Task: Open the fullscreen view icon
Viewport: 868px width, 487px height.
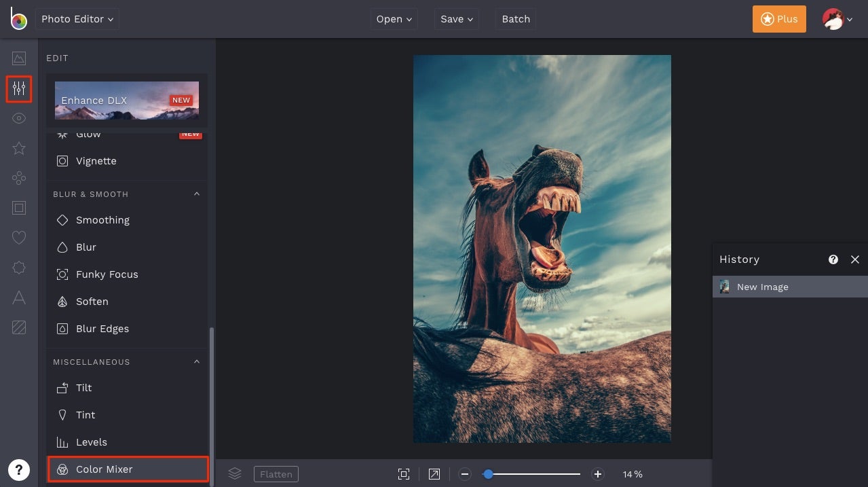Action: pyautogui.click(x=434, y=473)
